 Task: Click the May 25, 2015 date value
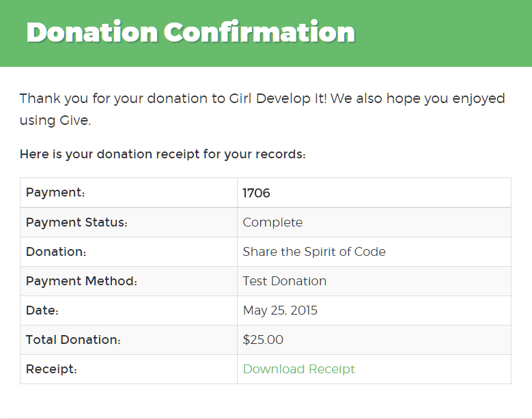(280, 310)
